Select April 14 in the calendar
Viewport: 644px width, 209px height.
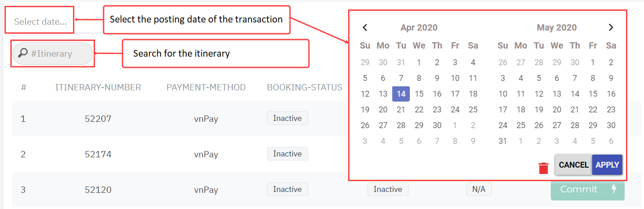(x=401, y=94)
